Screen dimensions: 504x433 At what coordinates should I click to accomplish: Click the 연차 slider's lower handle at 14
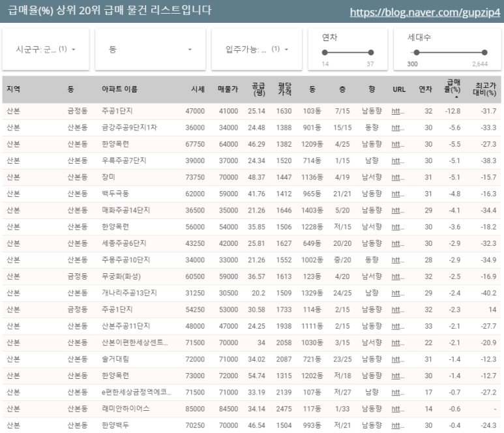click(x=325, y=52)
